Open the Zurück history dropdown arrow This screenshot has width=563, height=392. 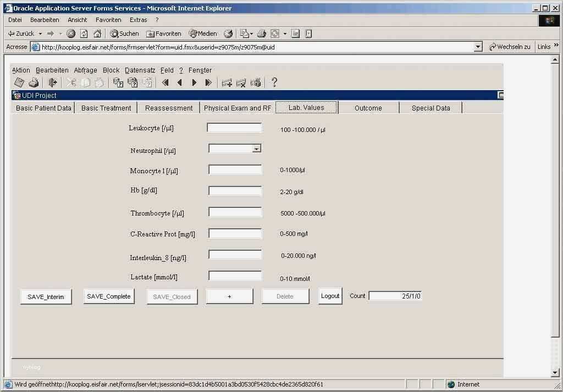pos(40,34)
